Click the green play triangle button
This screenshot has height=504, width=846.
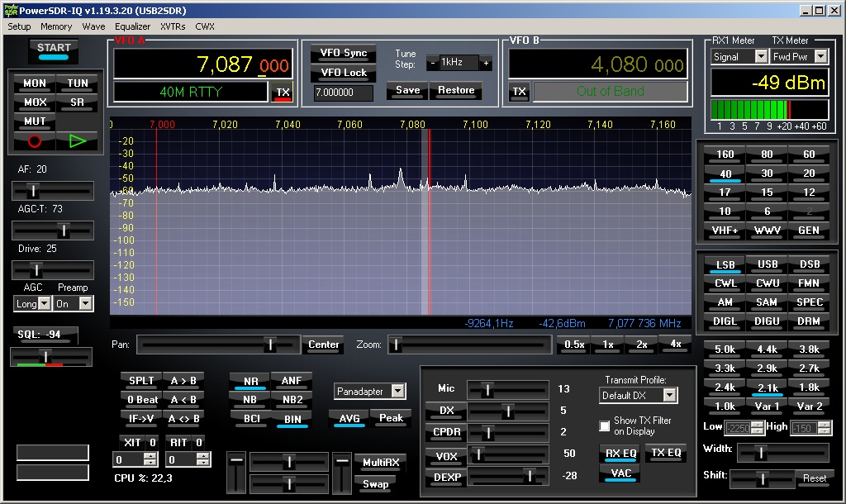pos(77,141)
